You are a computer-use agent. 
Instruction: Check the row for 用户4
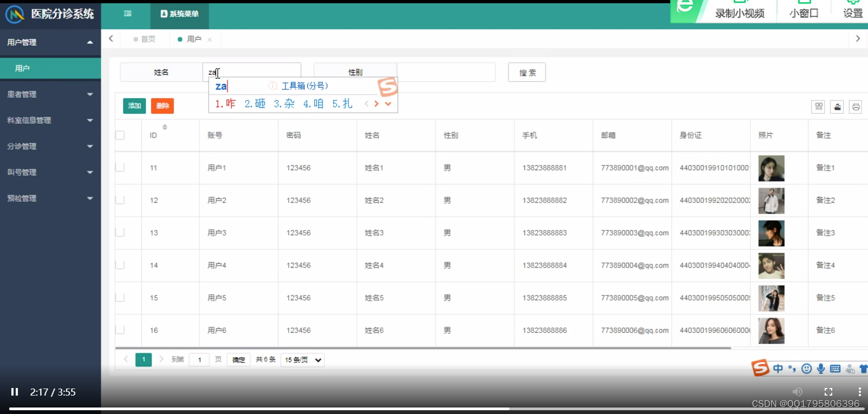pos(120,265)
